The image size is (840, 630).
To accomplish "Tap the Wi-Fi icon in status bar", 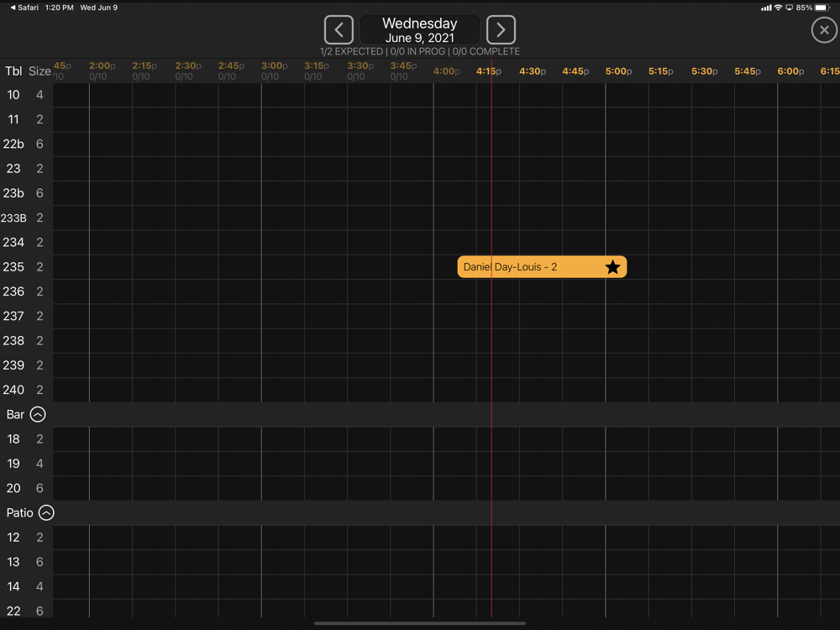I will [779, 8].
